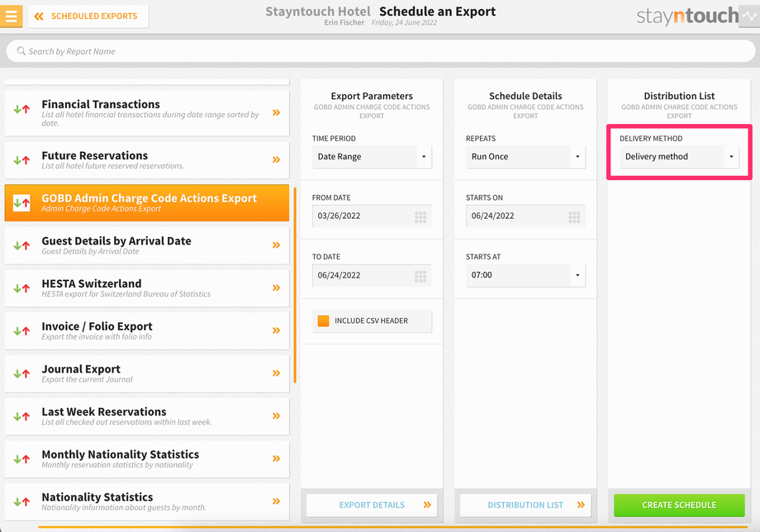Screen dimensions: 760x532
Task: Go back to Scheduled Exports
Action: pyautogui.click(x=88, y=17)
